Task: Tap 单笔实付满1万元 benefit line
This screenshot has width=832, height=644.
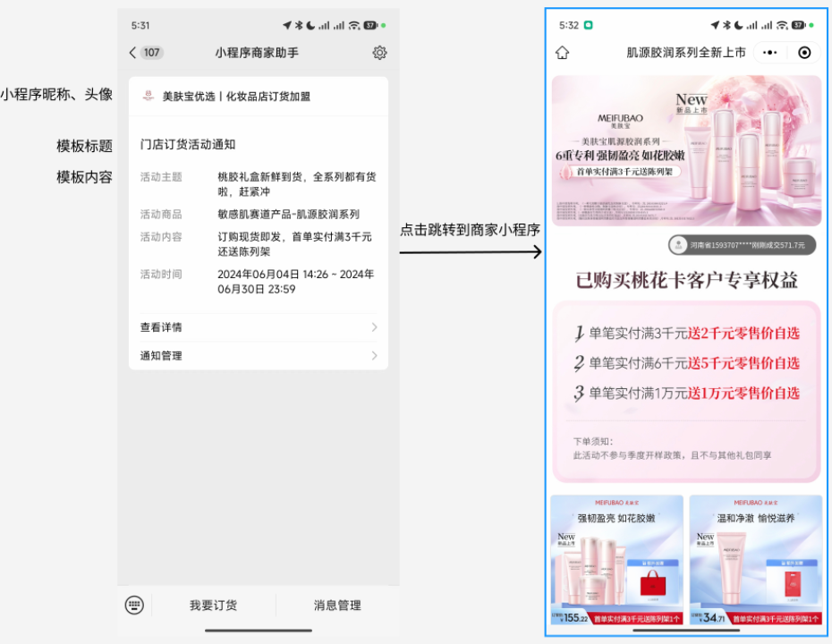Action: [688, 393]
